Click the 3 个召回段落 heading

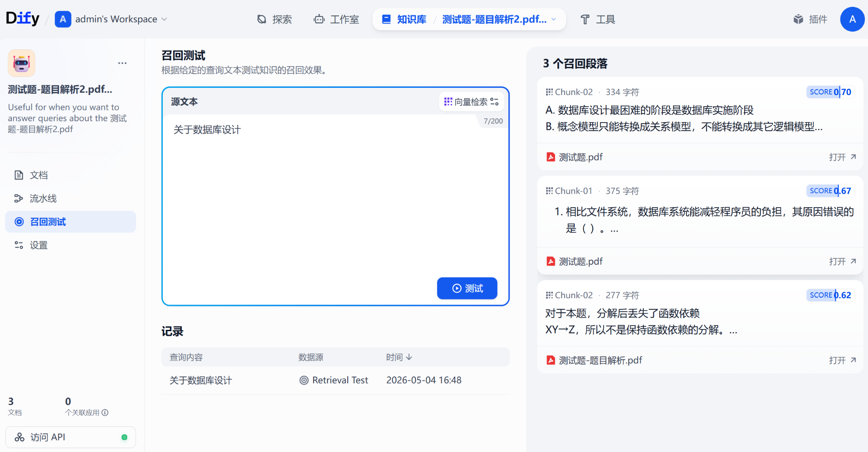coord(575,63)
